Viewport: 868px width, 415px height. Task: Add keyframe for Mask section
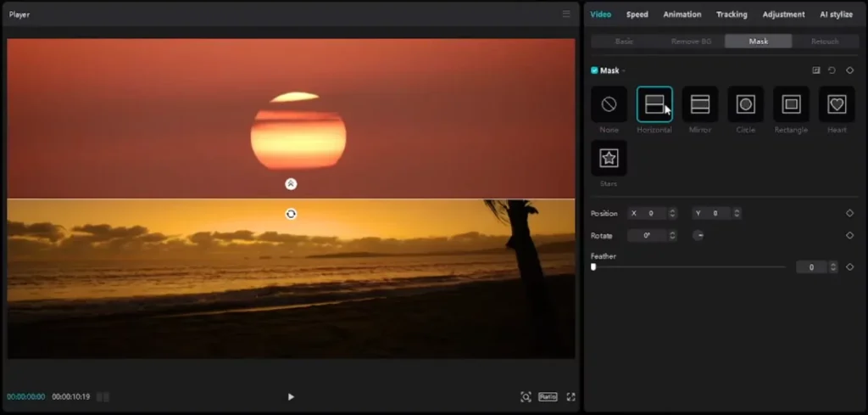(849, 70)
